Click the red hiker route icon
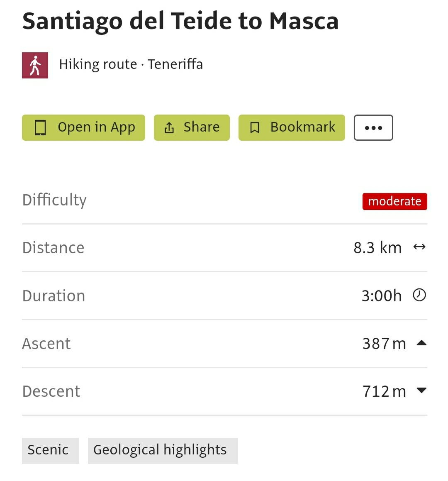Image resolution: width=448 pixels, height=481 pixels. [x=35, y=65]
